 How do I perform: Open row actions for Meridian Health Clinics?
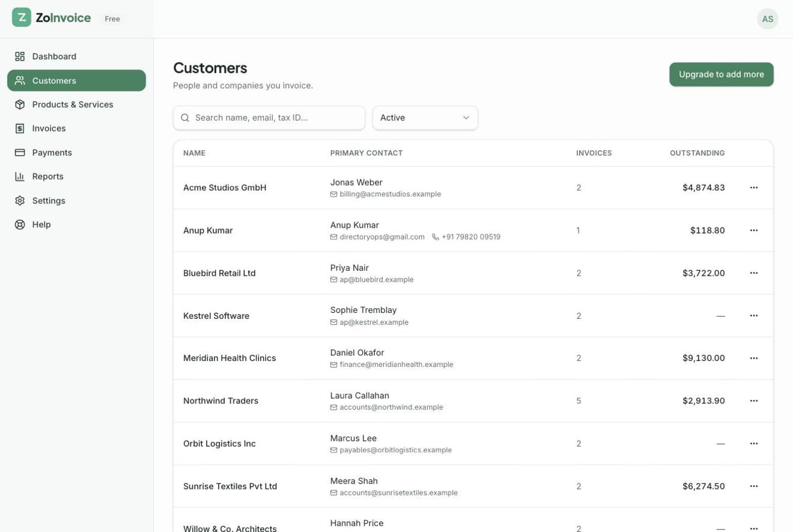pyautogui.click(x=754, y=358)
